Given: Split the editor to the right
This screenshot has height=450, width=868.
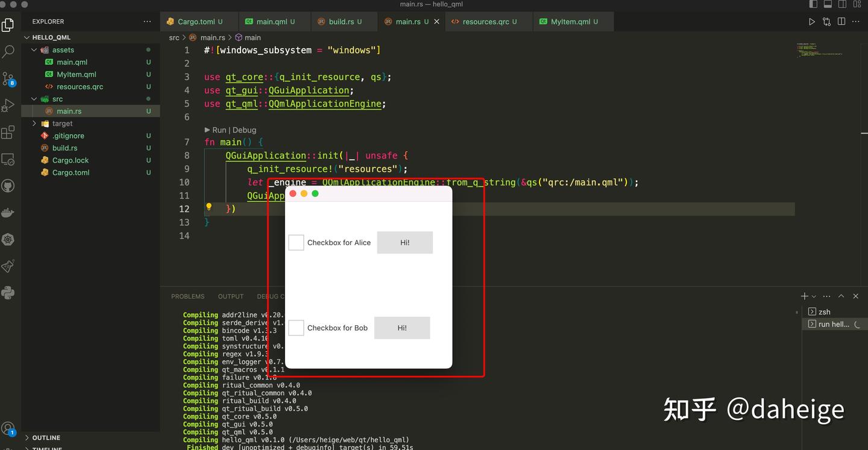Looking at the screenshot, I should point(841,21).
